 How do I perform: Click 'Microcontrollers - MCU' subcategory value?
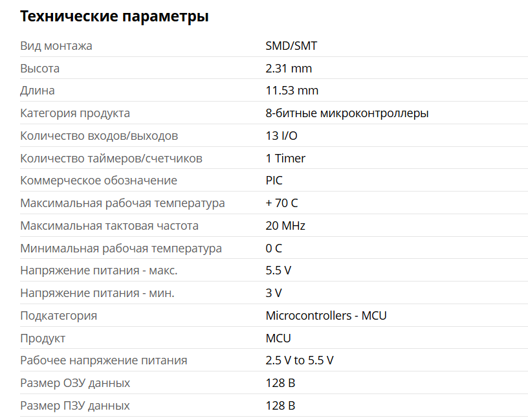pyautogui.click(x=326, y=316)
